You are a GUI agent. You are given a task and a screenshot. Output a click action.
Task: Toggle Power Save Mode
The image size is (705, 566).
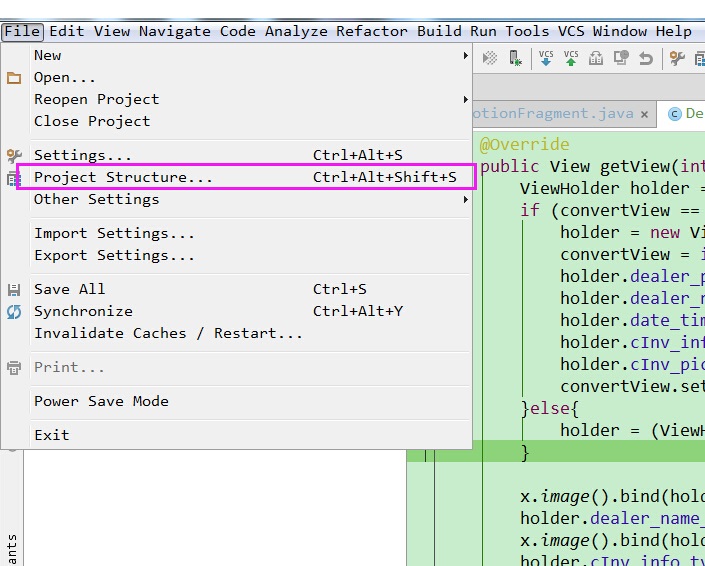pyautogui.click(x=101, y=401)
